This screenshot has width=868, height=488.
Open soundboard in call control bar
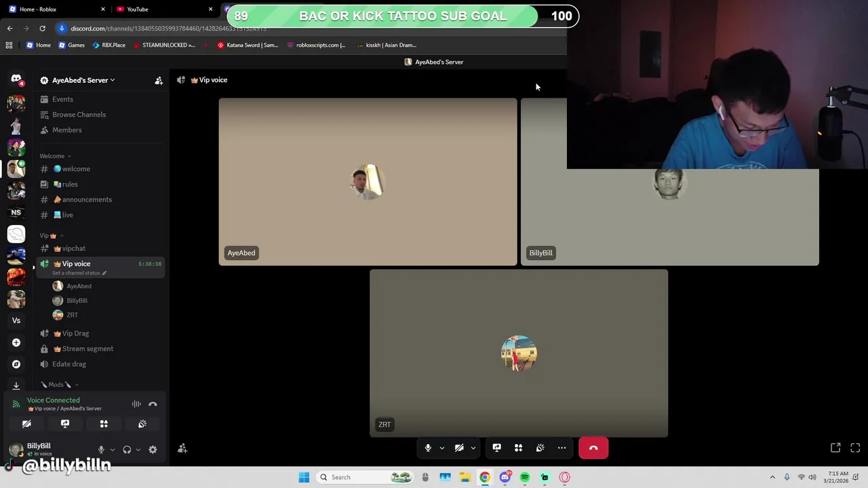click(540, 448)
